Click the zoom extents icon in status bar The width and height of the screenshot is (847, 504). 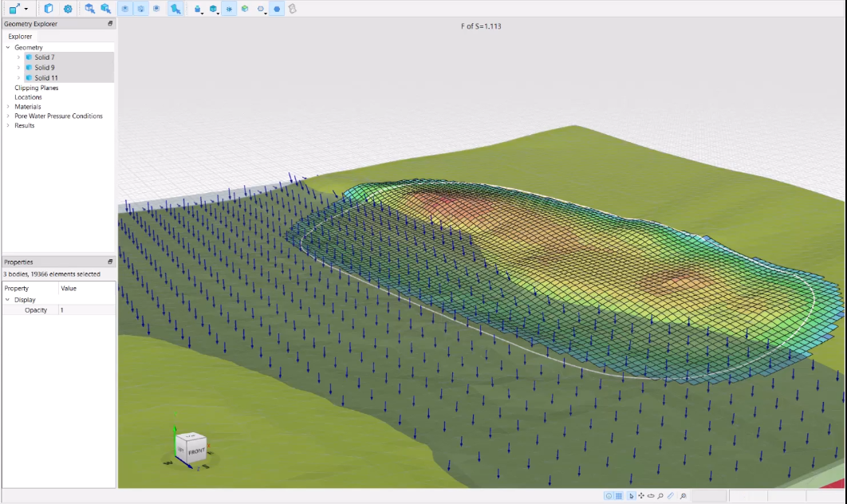(684, 496)
